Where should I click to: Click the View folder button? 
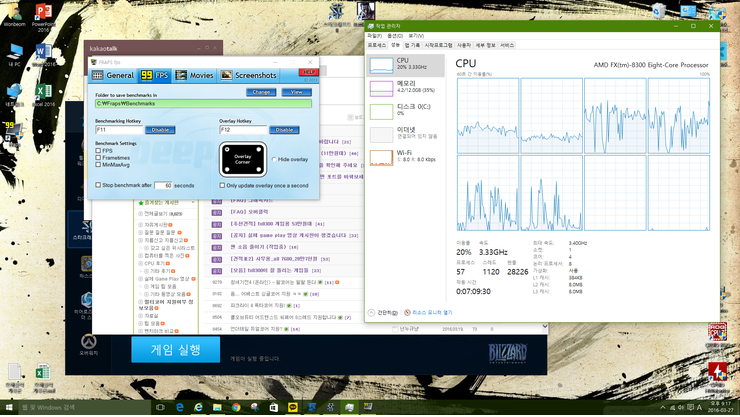pyautogui.click(x=296, y=92)
